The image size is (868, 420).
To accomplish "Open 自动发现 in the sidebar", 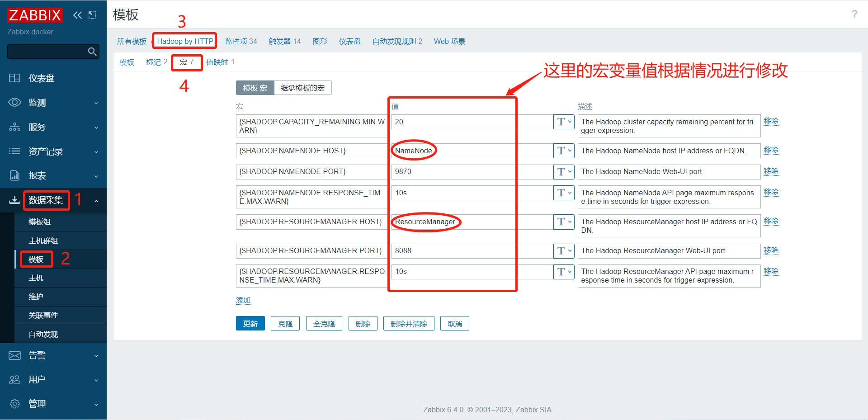I will [x=61, y=335].
